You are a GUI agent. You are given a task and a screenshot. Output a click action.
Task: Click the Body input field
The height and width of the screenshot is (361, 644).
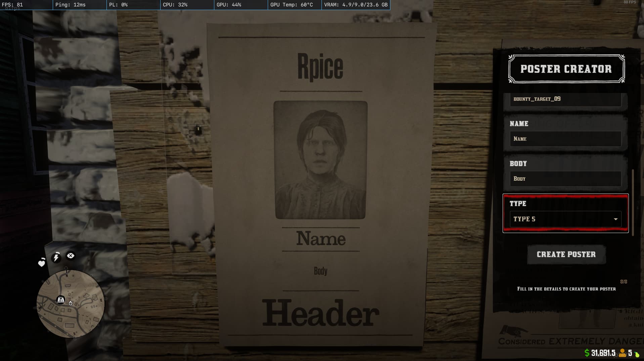coord(565,179)
